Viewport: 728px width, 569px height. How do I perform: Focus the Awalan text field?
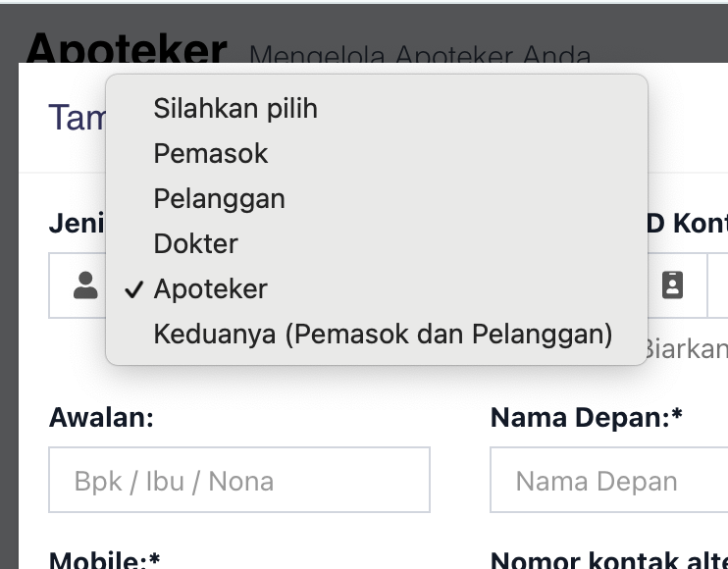239,481
